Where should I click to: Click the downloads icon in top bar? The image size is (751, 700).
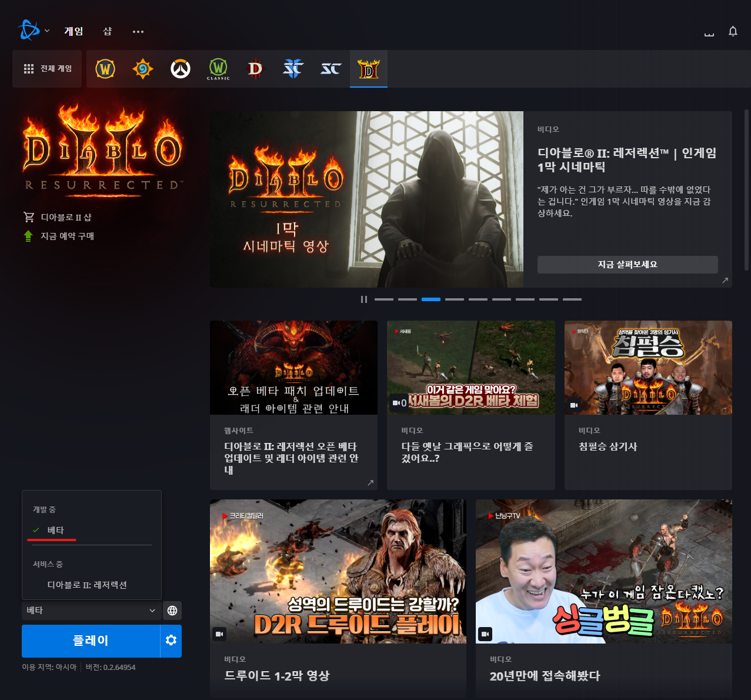pos(709,34)
